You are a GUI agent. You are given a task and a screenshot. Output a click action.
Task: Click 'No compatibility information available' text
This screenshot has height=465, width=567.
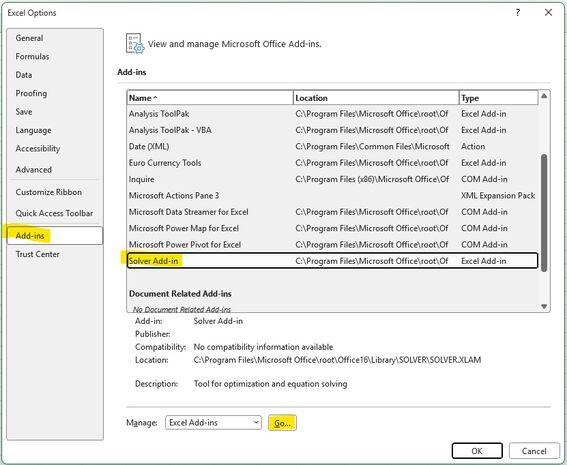263,347
